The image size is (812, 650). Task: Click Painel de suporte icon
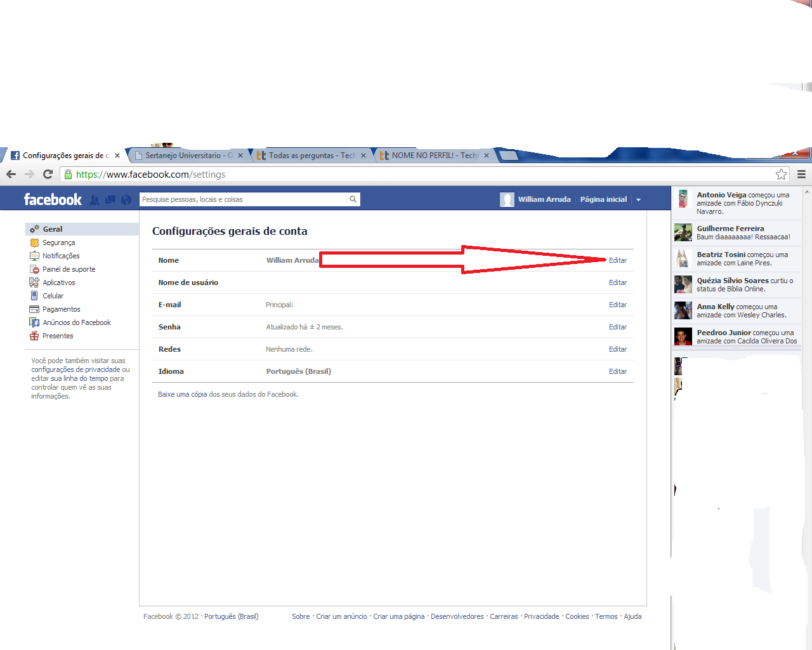[x=34, y=269]
